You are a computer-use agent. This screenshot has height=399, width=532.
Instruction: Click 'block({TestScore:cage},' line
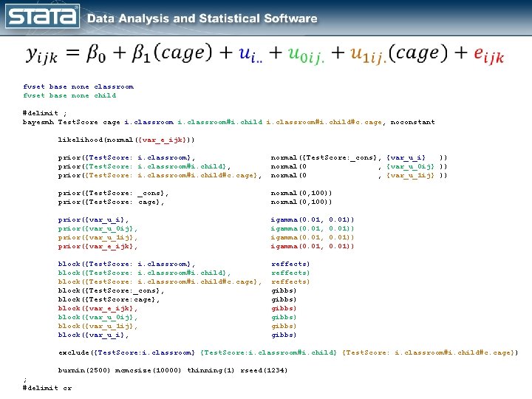tap(109, 299)
